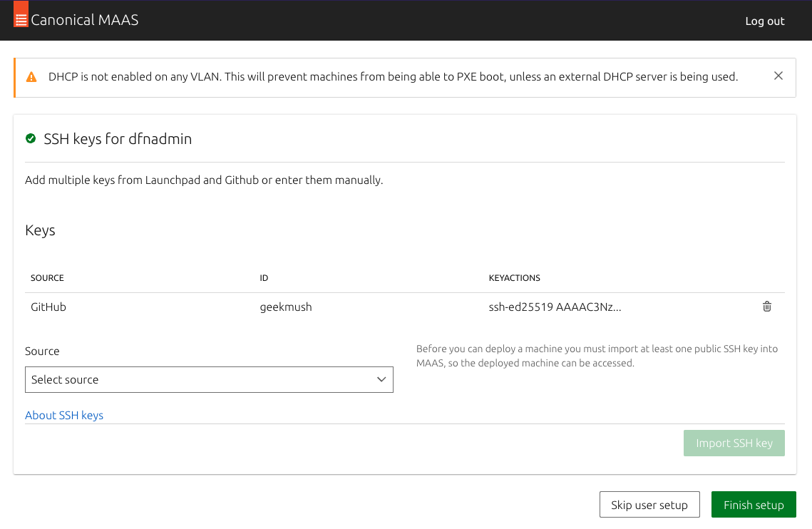Open the Select source dropdown
Viewport: 812px width, 529px height.
pos(209,380)
